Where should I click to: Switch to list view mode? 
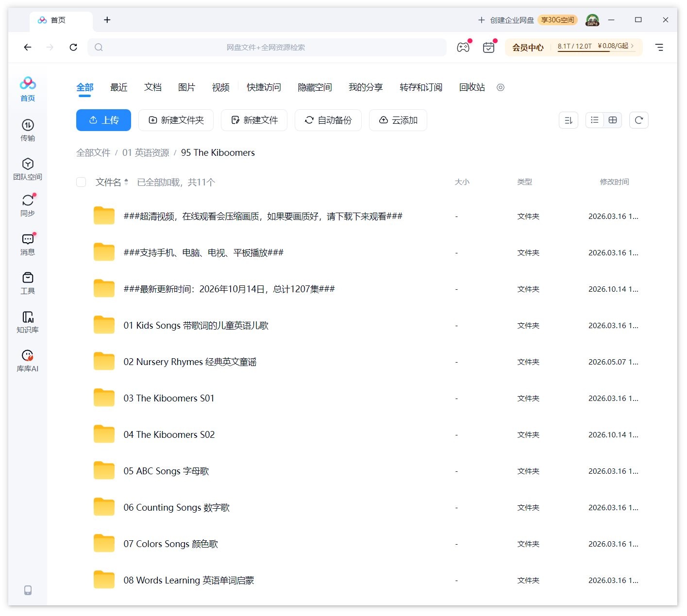click(x=595, y=120)
